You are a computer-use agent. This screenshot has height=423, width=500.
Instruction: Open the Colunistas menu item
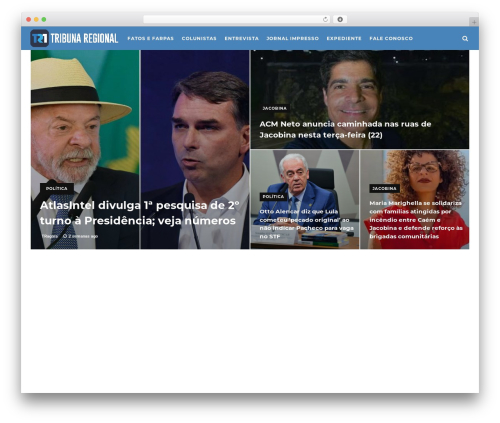tap(199, 38)
